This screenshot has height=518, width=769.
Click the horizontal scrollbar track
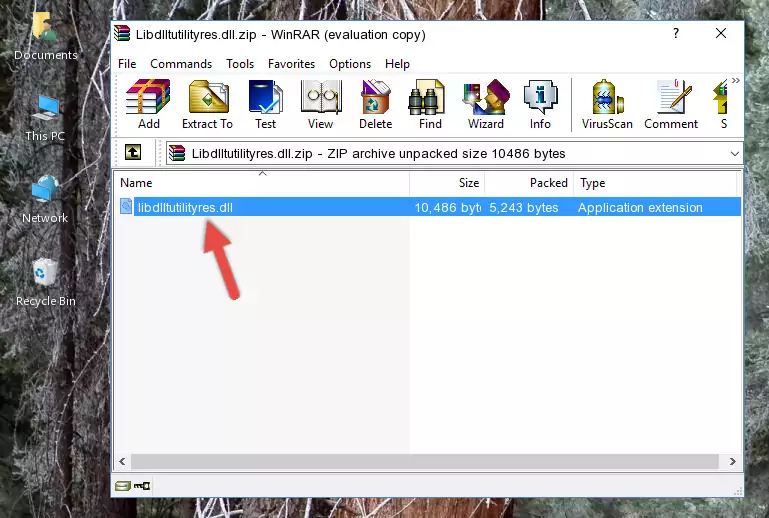(425, 461)
